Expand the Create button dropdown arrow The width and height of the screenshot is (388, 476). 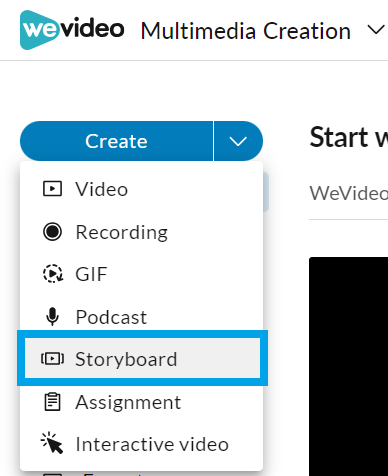(x=238, y=141)
